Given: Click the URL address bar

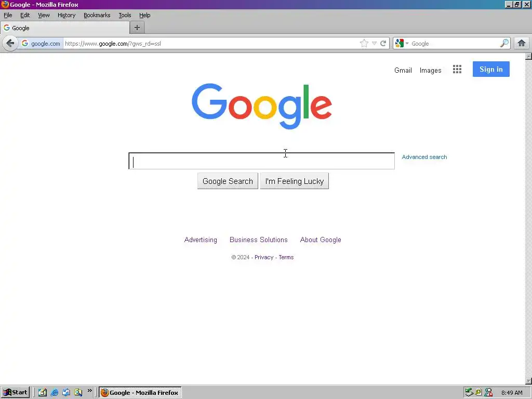Looking at the screenshot, I should (210, 44).
